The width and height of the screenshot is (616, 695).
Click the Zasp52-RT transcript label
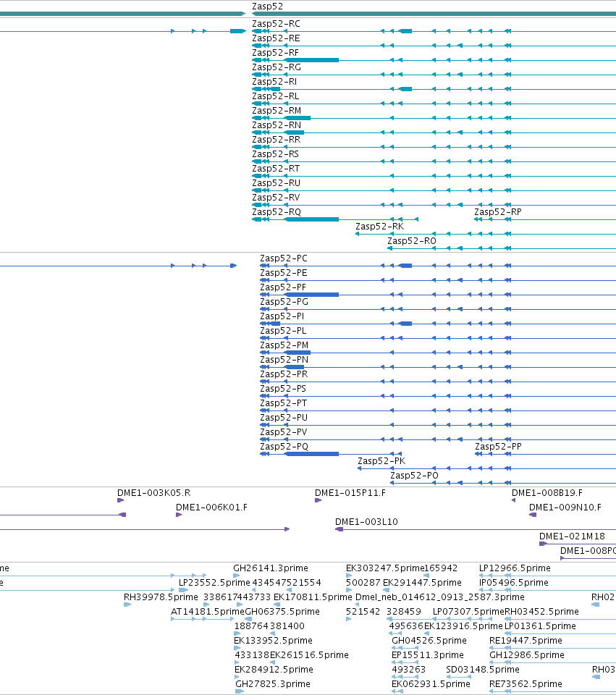[x=276, y=169]
